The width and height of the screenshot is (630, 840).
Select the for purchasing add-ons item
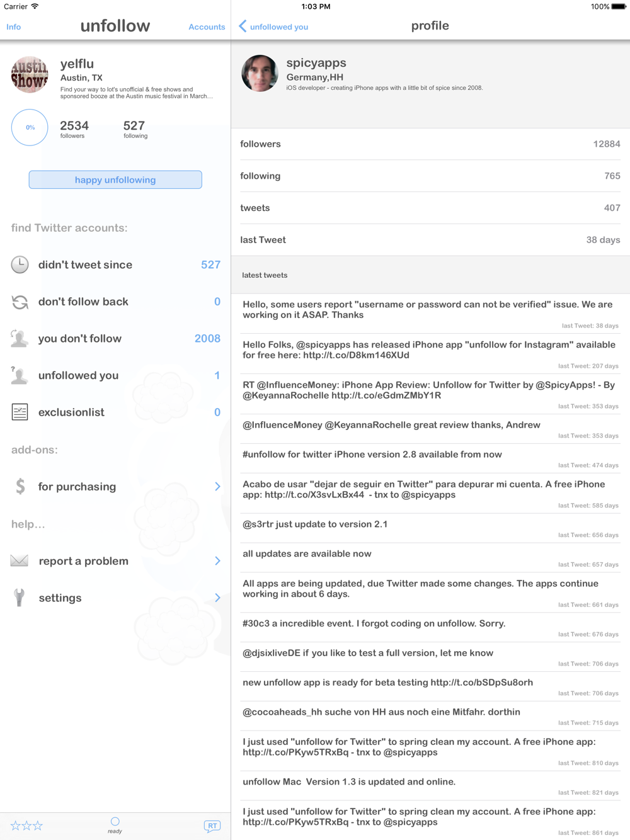point(115,486)
